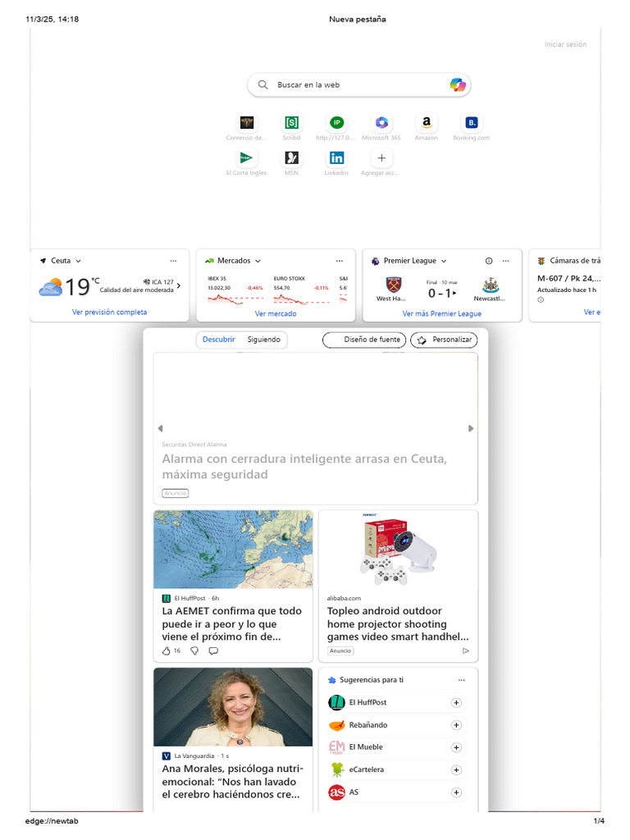This screenshot has height=840, width=630.
Task: Click the Microsoft 365 shortcut
Action: (x=381, y=123)
